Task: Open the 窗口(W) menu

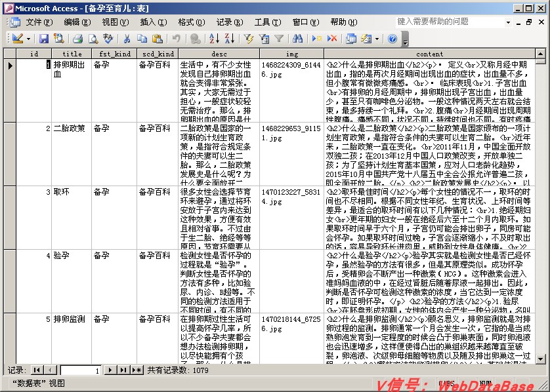Action: [x=306, y=22]
